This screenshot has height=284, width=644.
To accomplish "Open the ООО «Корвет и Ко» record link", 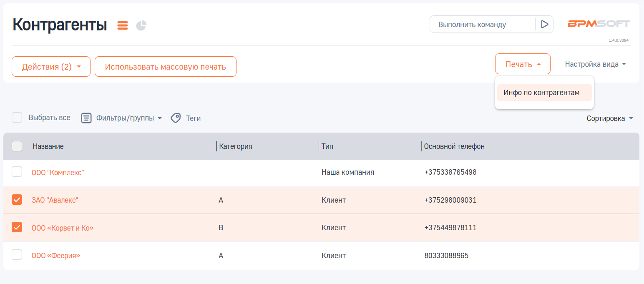I will pyautogui.click(x=63, y=228).
